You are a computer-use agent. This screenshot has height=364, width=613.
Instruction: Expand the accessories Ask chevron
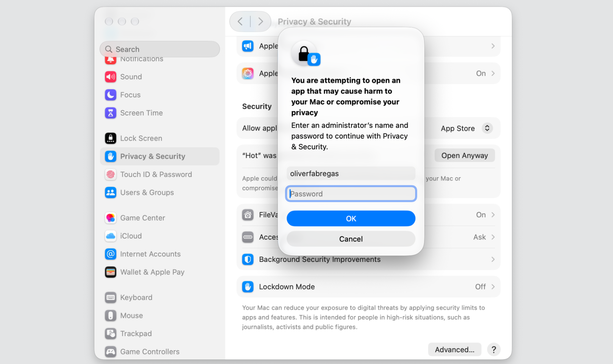pos(493,237)
